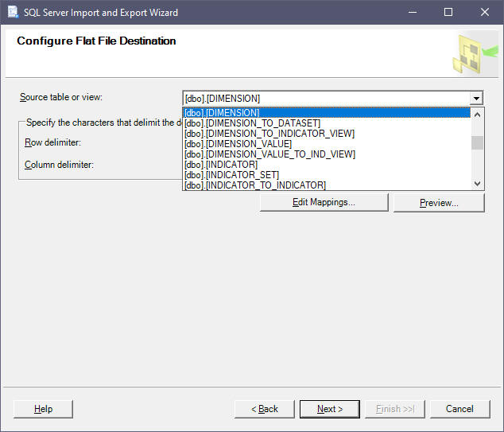Choose [dbo].[DIMENSION_TO_DATASET] from the list
This screenshot has height=432, width=504.
pyautogui.click(x=327, y=123)
